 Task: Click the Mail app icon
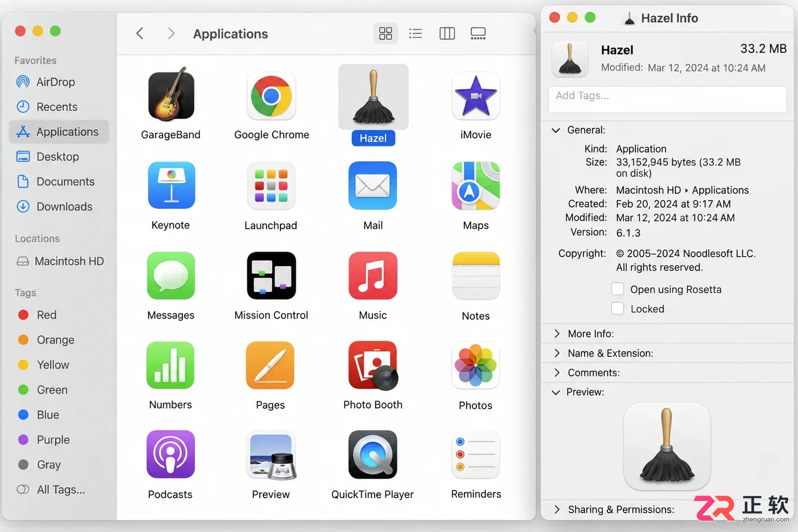pyautogui.click(x=373, y=186)
